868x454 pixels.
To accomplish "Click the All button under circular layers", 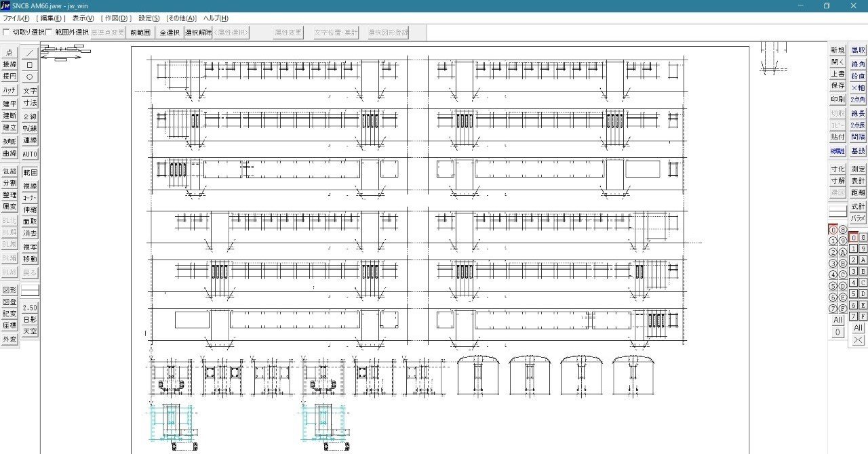I will (837, 321).
